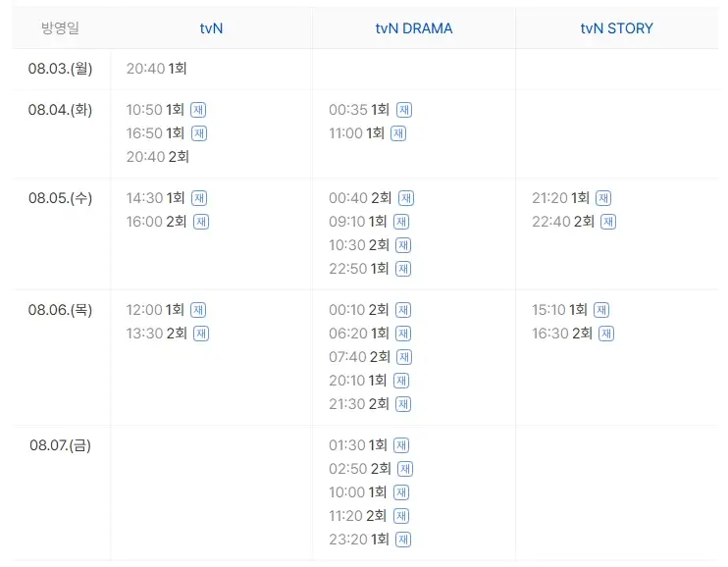Image resolution: width=728 pixels, height=567 pixels.
Task: Click the rerun icon beside tvN STORY 16:30 2회
Action: click(606, 334)
